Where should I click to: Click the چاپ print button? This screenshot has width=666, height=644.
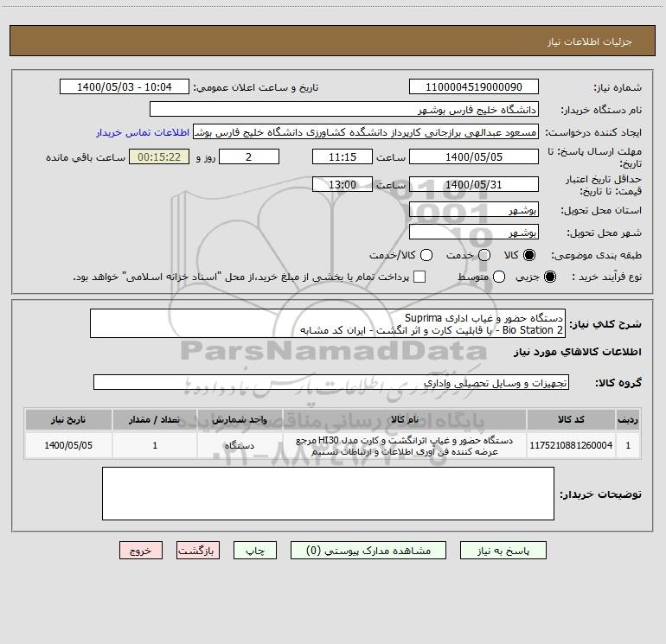[x=255, y=551]
